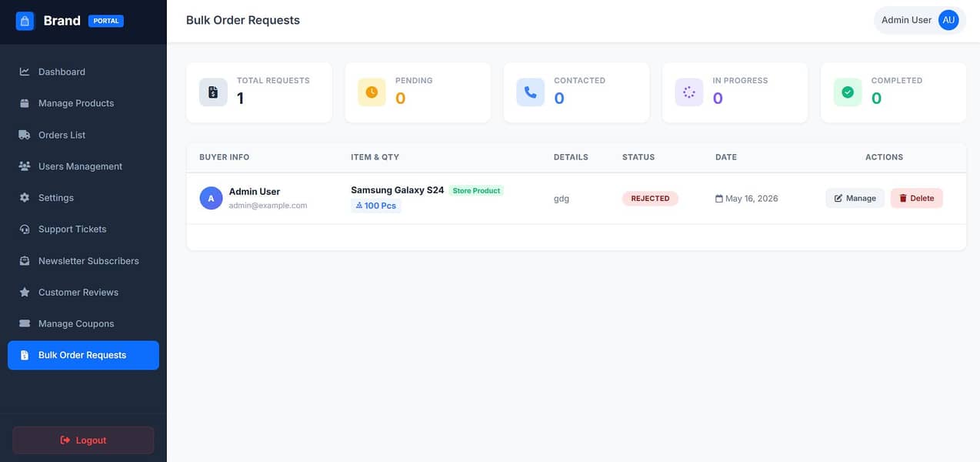Click the In Progress spinner icon
Image resolution: width=980 pixels, height=462 pixels.
pyautogui.click(x=689, y=92)
